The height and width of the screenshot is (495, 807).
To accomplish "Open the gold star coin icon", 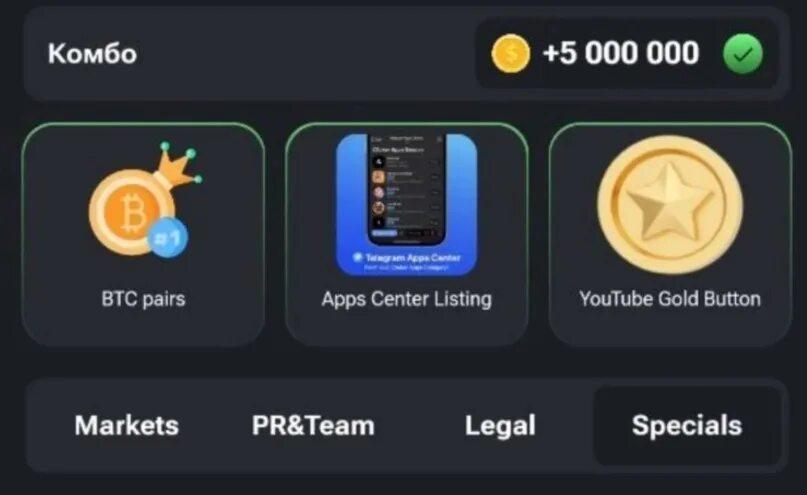I will (x=670, y=204).
